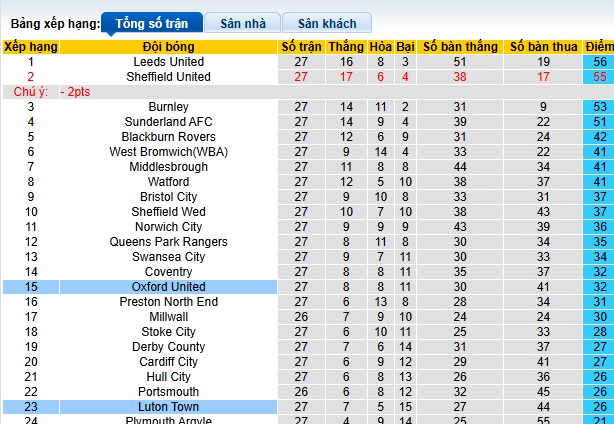
Task: Select Blackburn Rovers team name
Action: coord(168,137)
